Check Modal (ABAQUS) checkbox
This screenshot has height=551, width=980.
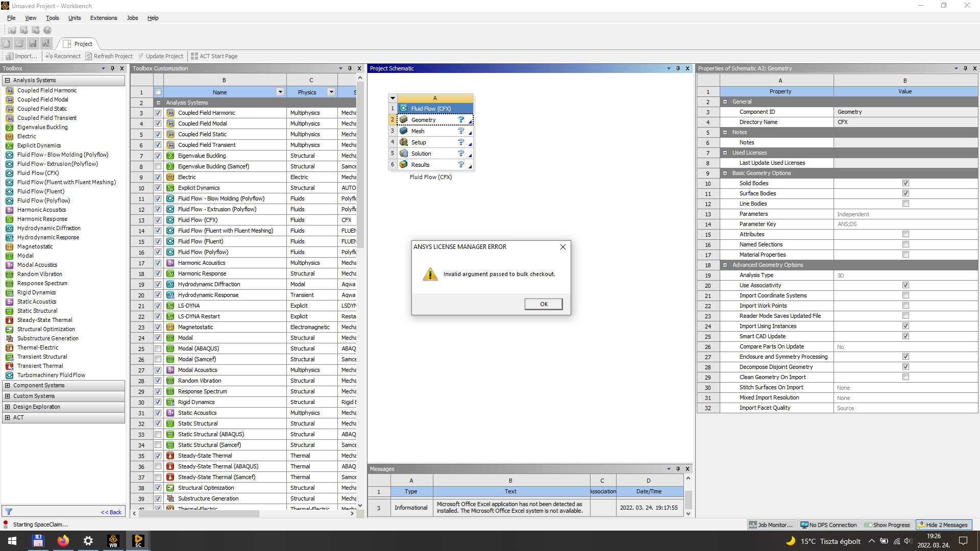(158, 348)
